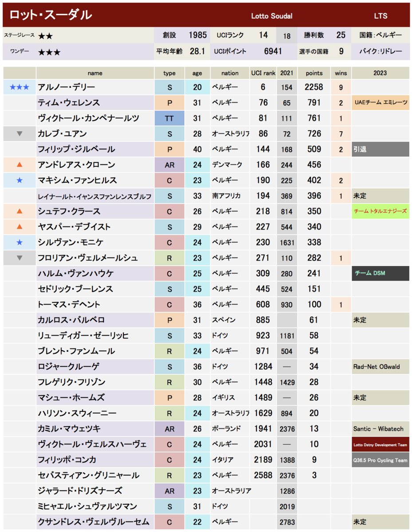The image size is (412, 532).
Task: Select rider name ハルム・ヴァンハウケ
Action: point(75,274)
